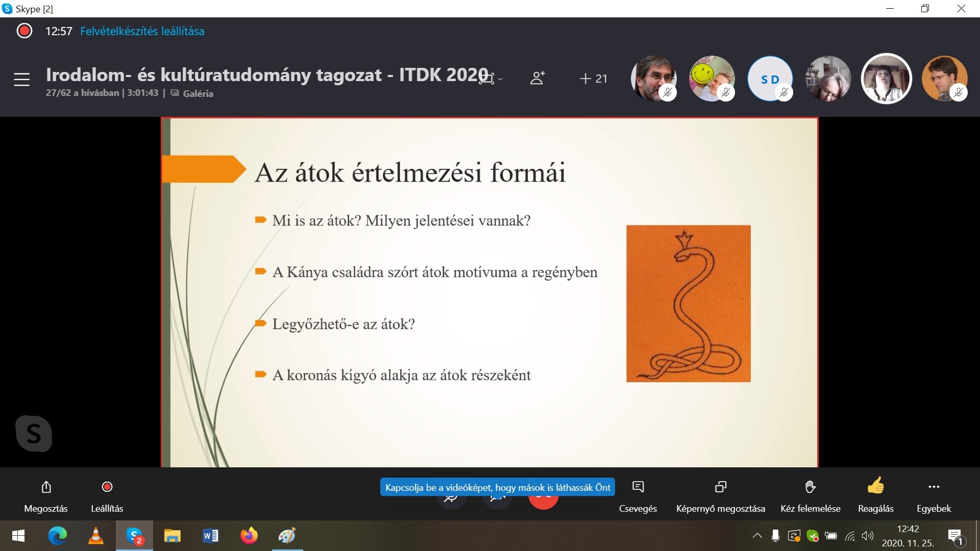The image size is (980, 551).
Task: Stop recording with Leállítás button
Action: (107, 487)
